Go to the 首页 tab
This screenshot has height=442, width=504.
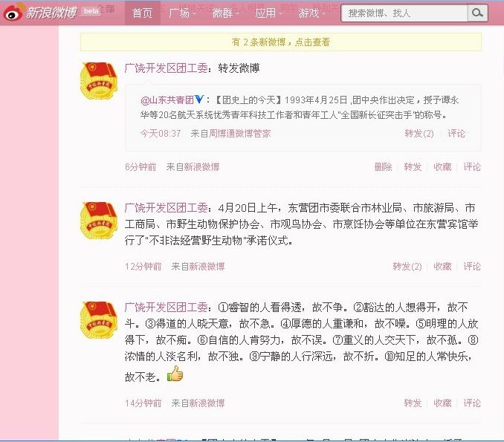[x=143, y=13]
